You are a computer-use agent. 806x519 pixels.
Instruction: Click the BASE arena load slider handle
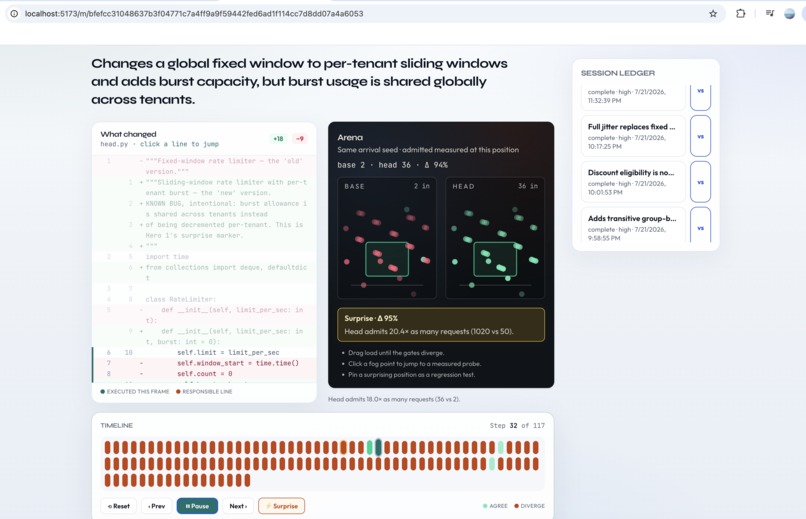[x=364, y=285]
